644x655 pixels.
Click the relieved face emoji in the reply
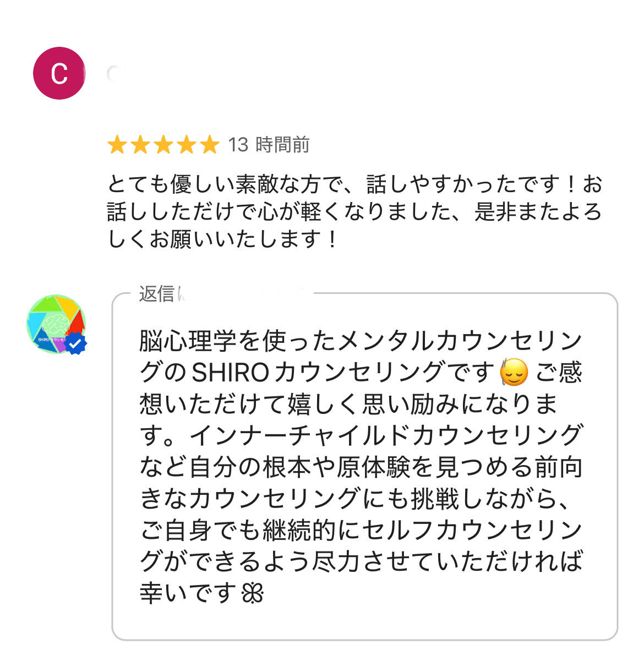point(514,373)
